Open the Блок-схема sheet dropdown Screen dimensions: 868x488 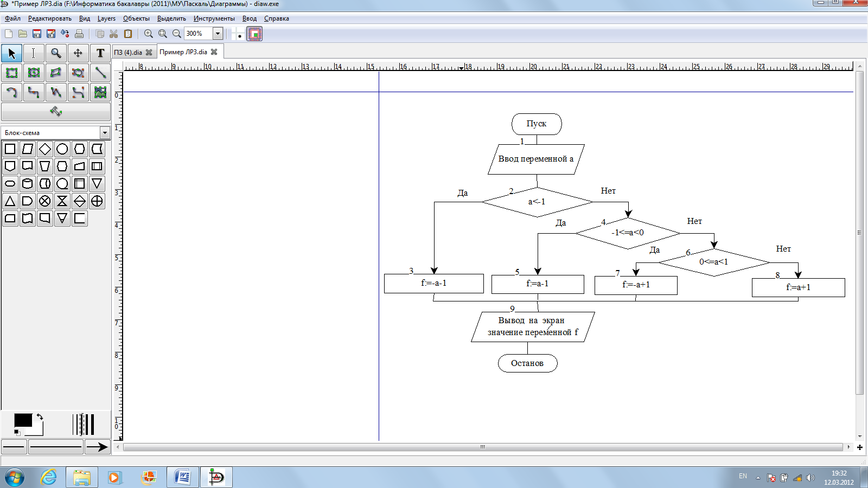click(x=105, y=132)
